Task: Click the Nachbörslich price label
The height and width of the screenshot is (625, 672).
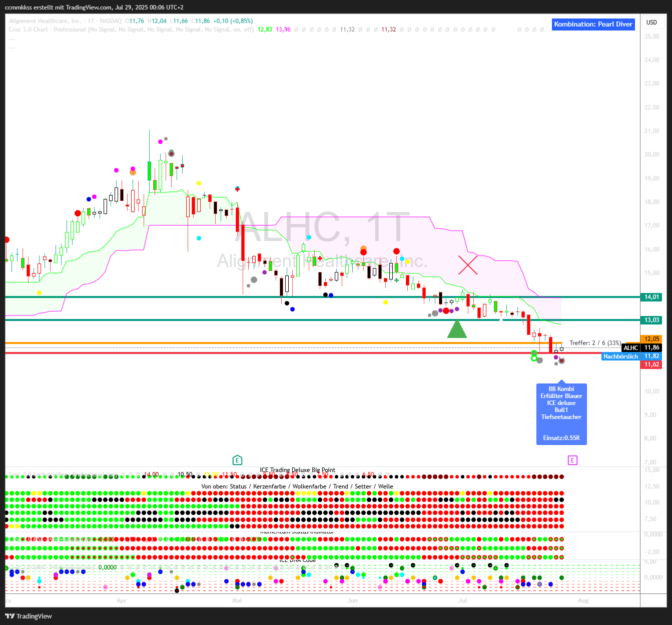Action: point(620,356)
